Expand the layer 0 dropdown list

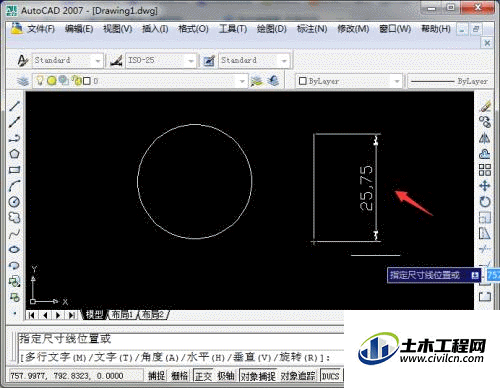[x=242, y=81]
